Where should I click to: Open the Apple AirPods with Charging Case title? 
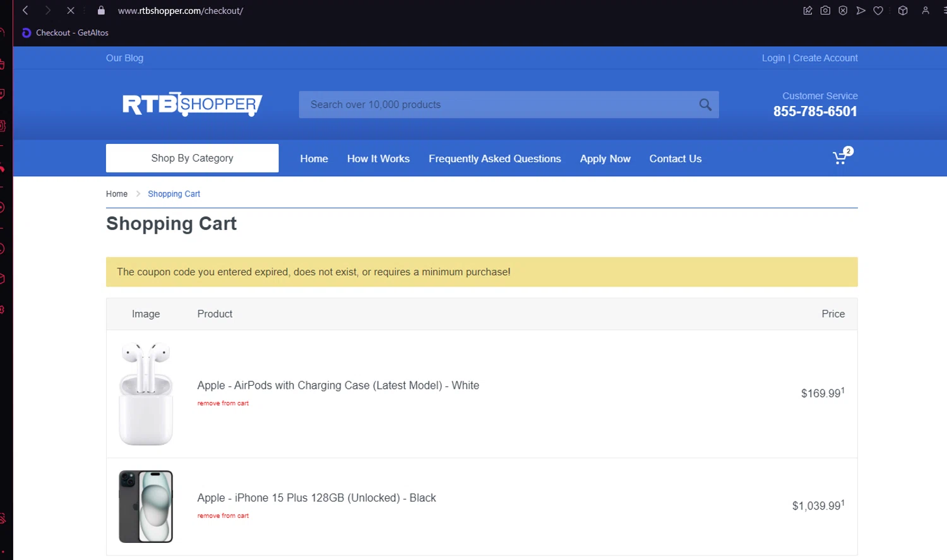(x=338, y=385)
